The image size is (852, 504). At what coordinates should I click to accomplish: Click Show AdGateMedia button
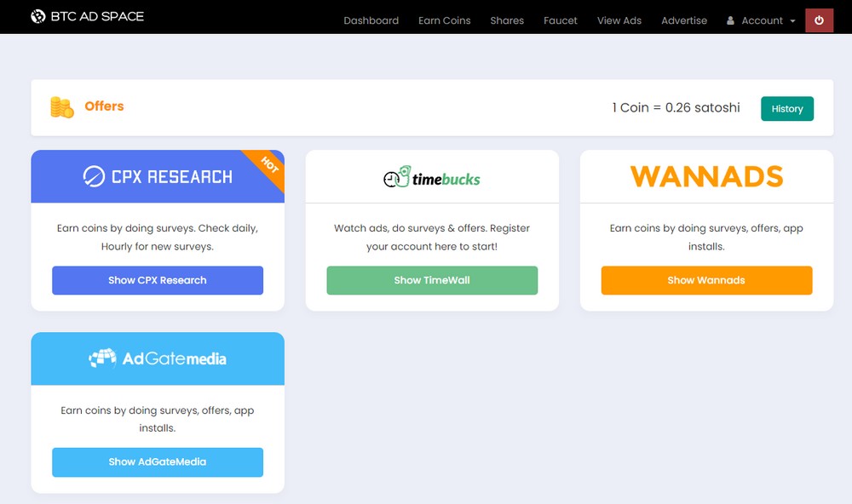tap(158, 461)
